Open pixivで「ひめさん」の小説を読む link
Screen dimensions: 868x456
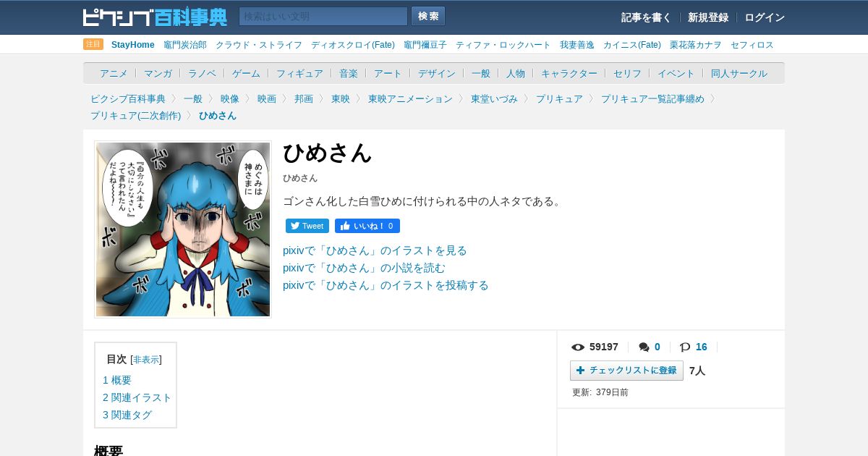(x=364, y=268)
